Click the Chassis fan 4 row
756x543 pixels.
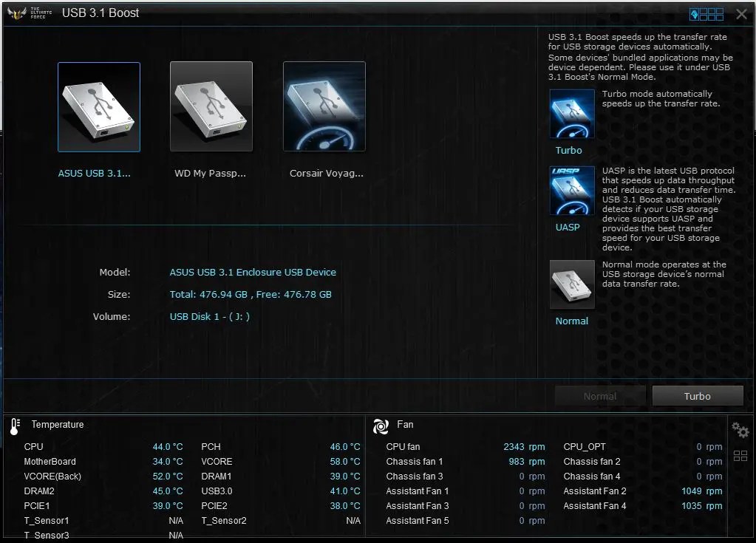point(643,476)
